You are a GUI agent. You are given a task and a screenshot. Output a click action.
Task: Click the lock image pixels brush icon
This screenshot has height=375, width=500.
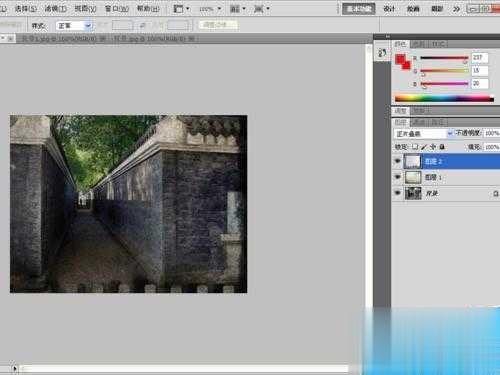424,147
